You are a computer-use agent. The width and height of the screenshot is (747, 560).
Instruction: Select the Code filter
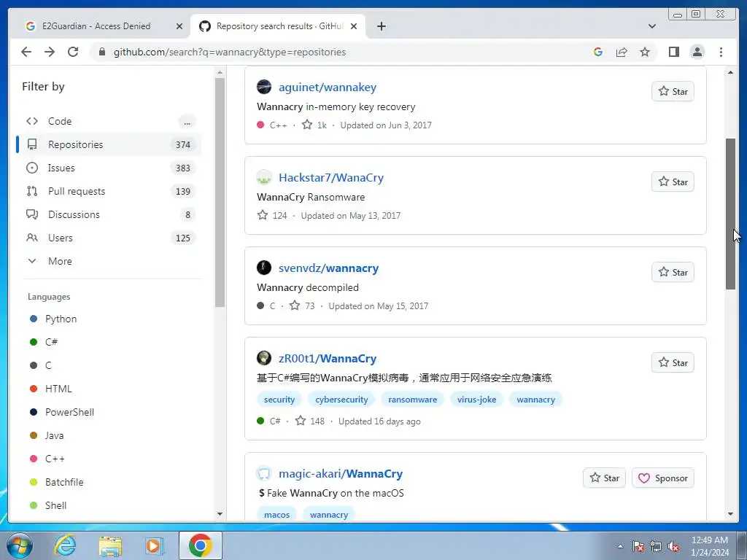pyautogui.click(x=111, y=121)
